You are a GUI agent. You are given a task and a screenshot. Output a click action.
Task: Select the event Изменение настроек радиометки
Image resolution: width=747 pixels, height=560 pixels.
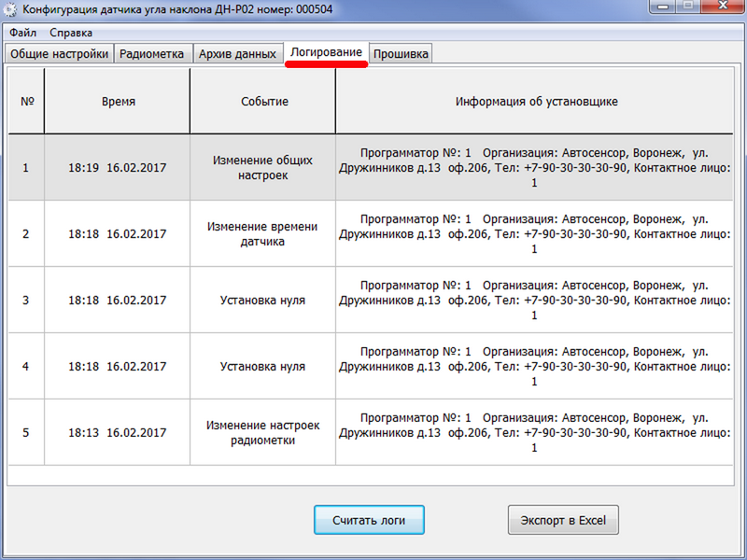point(263,432)
